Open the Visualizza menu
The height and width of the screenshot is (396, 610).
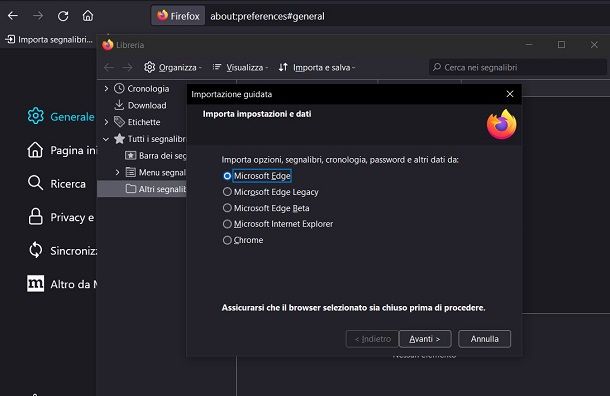tap(240, 67)
